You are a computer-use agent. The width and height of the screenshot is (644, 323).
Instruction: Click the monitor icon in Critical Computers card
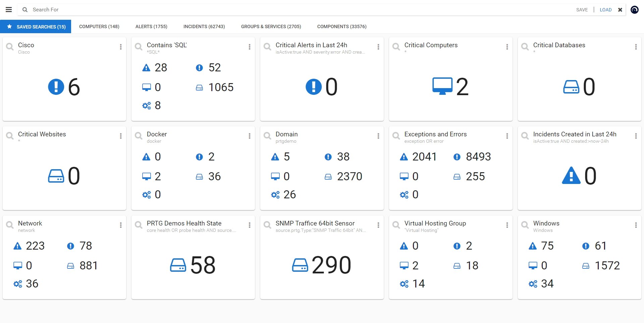[442, 86]
